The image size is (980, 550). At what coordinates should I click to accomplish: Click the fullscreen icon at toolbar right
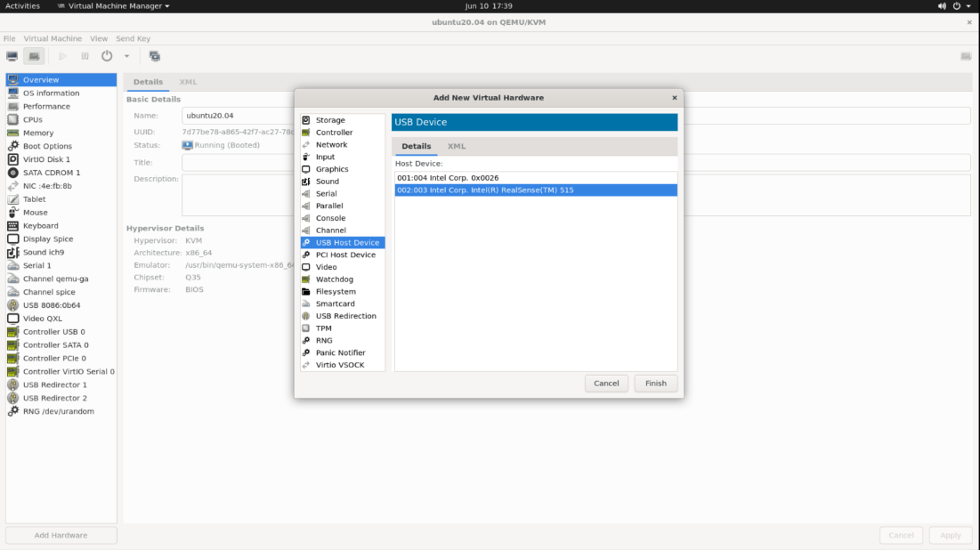(x=966, y=56)
